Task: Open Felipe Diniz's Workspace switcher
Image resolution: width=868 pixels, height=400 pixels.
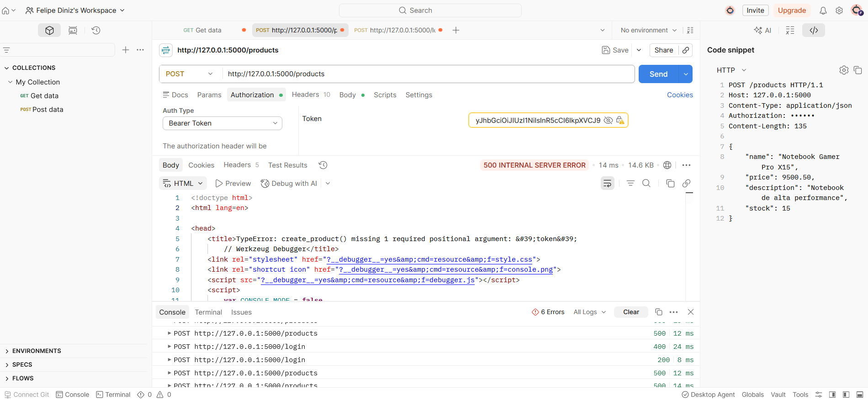Action: [x=75, y=10]
